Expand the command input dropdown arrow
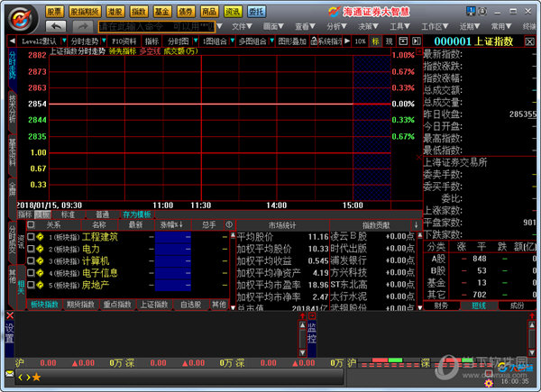Screen dimensions: 541x392 coord(219,26)
